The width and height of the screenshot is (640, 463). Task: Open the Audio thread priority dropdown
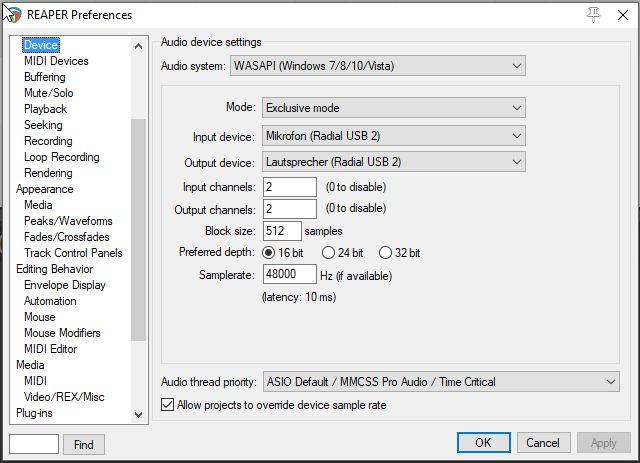(x=441, y=382)
